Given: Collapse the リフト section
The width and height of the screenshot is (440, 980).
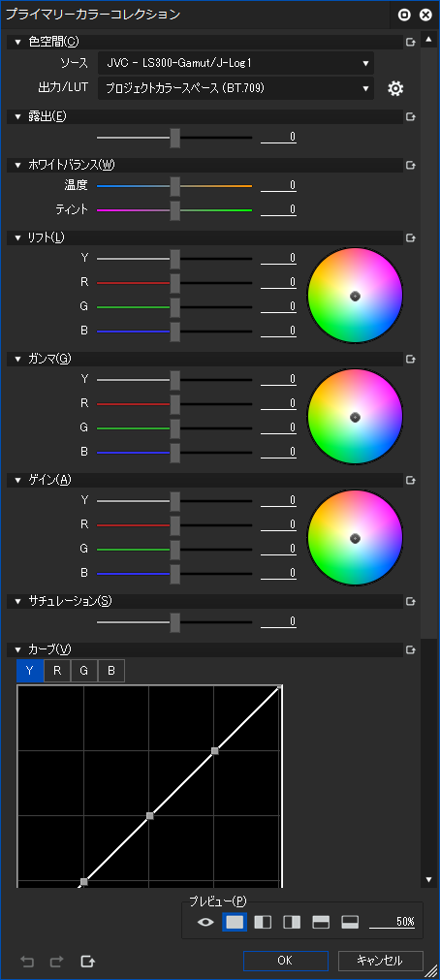Looking at the screenshot, I should (x=18, y=238).
